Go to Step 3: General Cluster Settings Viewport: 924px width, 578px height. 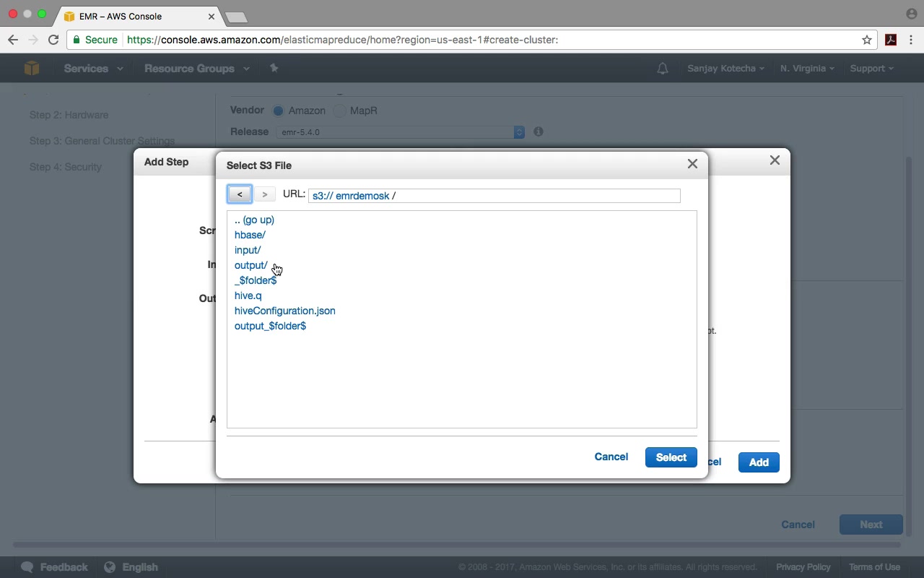[102, 141]
